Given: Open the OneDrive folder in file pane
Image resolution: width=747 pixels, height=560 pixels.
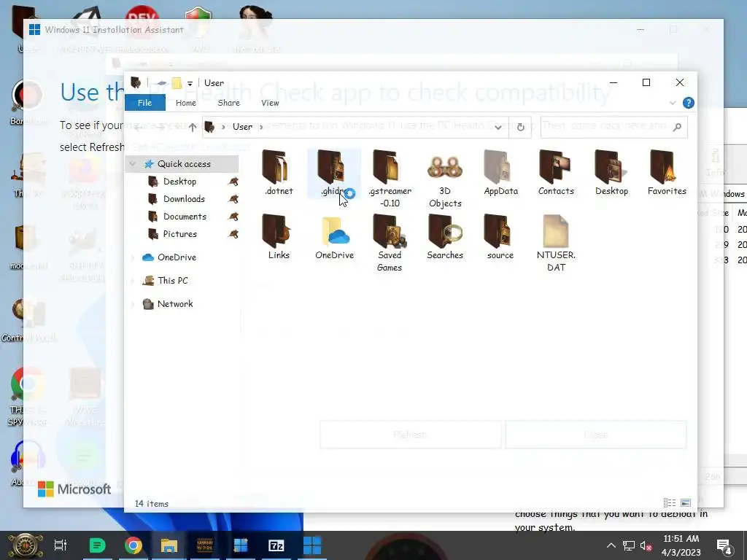Looking at the screenshot, I should point(334,237).
